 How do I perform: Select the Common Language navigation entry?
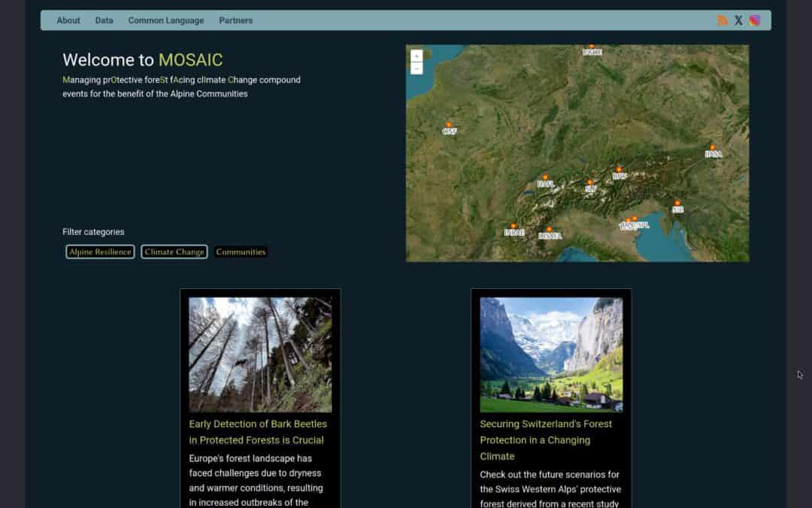(165, 20)
